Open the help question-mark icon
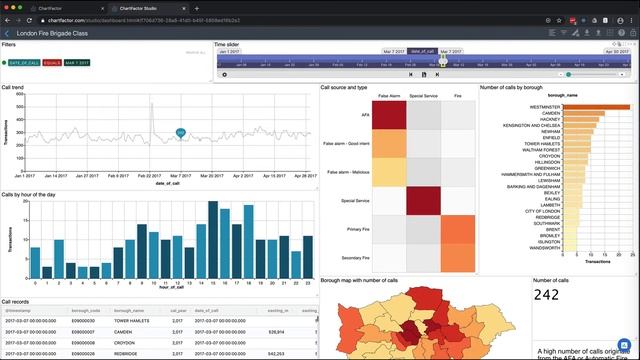This screenshot has width=640, height=360. tap(621, 33)
